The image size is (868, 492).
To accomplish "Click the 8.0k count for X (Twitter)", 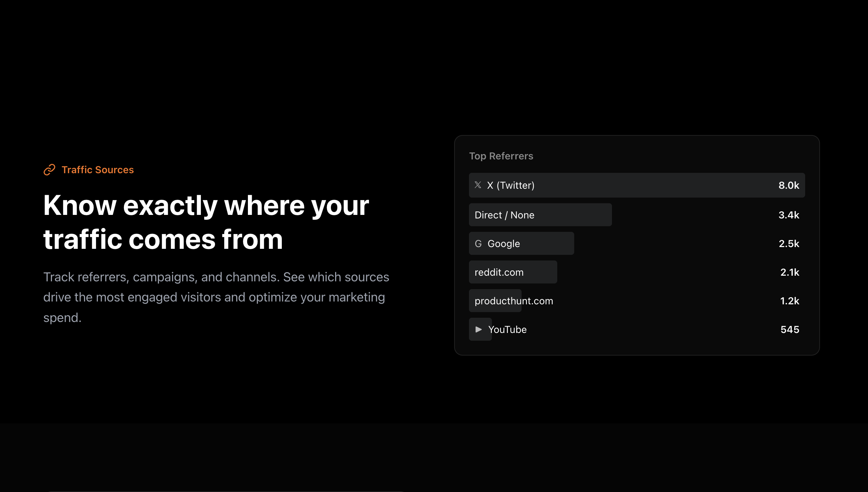I will click(x=789, y=185).
